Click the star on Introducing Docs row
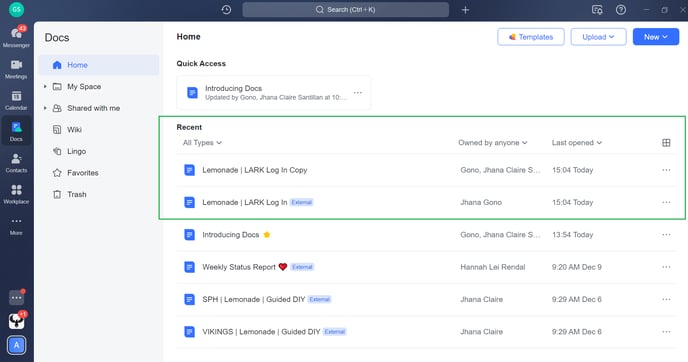The image size is (688, 362). [267, 234]
